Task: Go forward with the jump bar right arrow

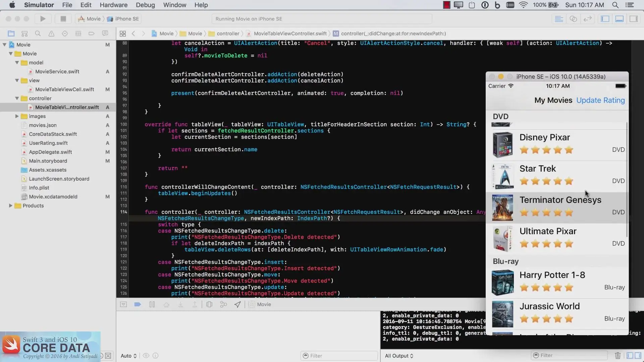Action: click(144, 34)
